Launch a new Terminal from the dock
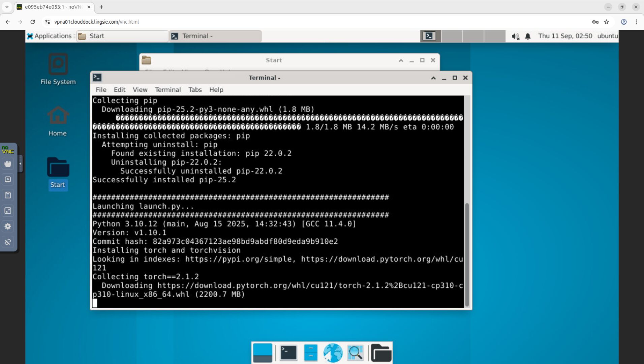The width and height of the screenshot is (644, 364). 288,353
